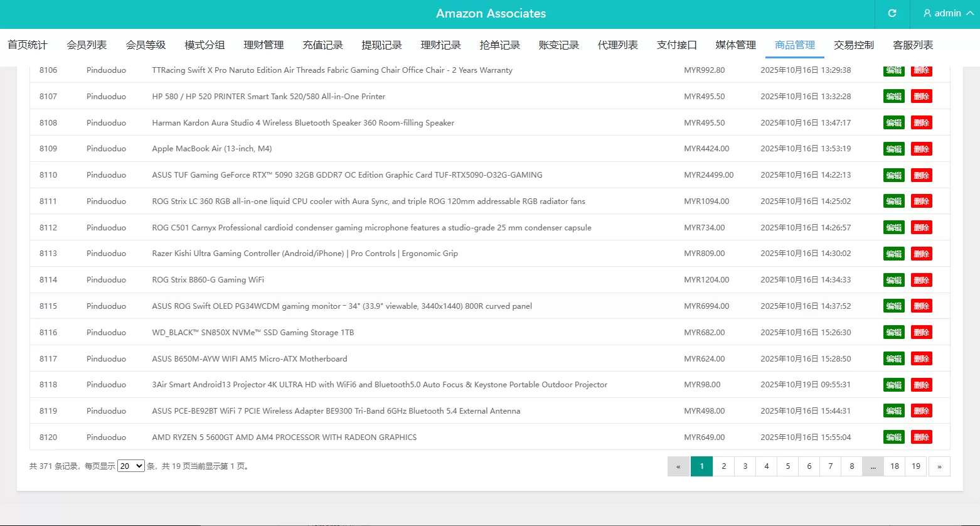This screenshot has height=526, width=980.
Task: Open the 充值记录 menu item
Action: click(322, 45)
